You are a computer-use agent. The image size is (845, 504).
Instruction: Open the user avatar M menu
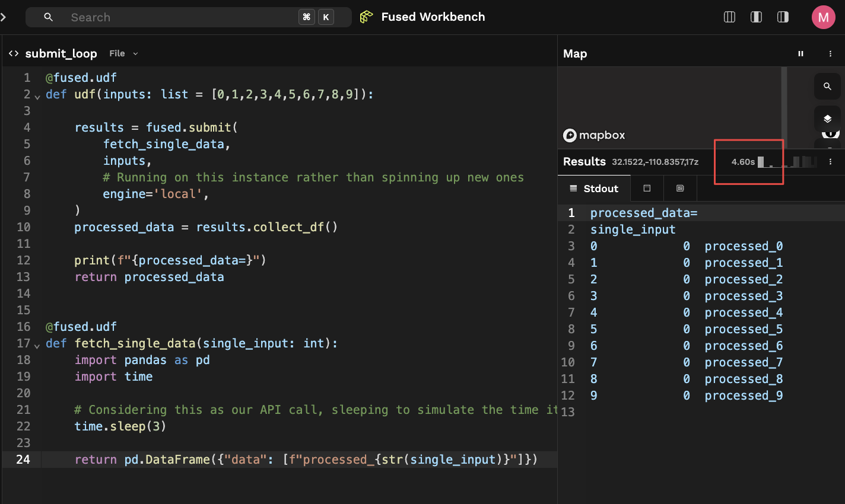pos(824,17)
